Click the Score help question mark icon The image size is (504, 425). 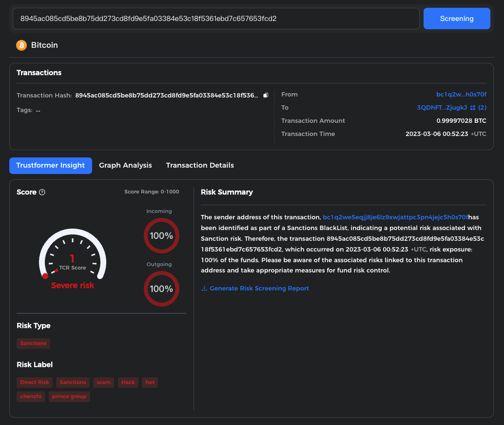pyautogui.click(x=42, y=192)
